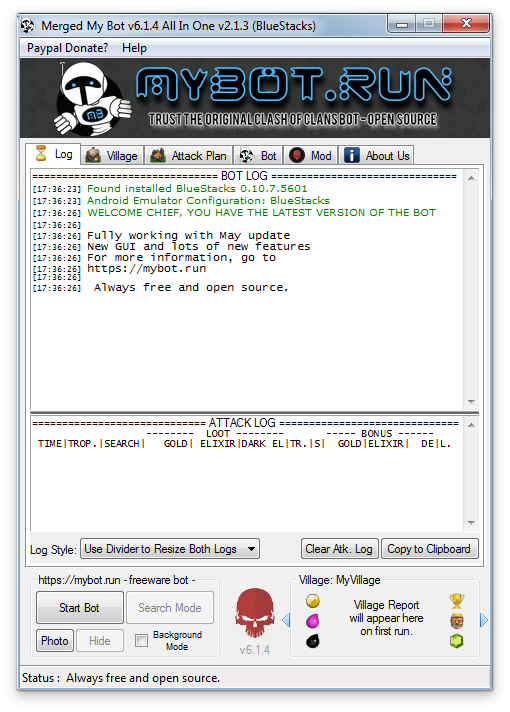510x712 pixels.
Task: Click the Search Mode button
Action: 170,608
